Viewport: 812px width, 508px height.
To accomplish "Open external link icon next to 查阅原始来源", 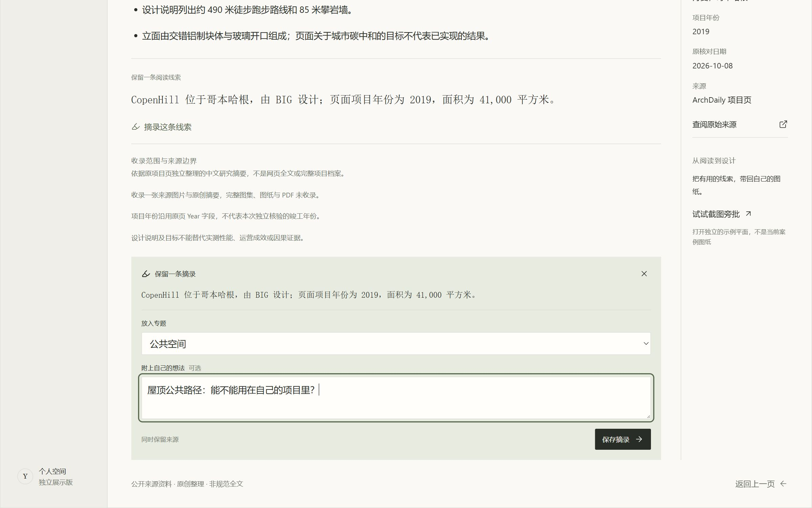I will coord(783,124).
